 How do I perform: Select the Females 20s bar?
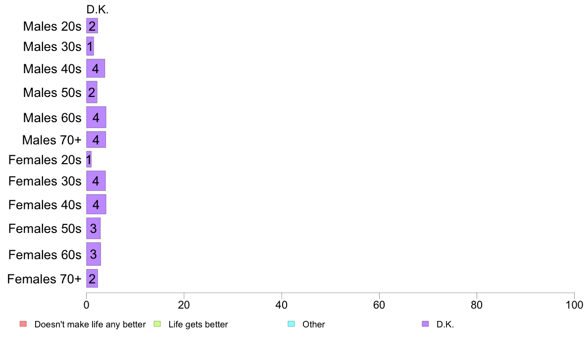point(89,159)
